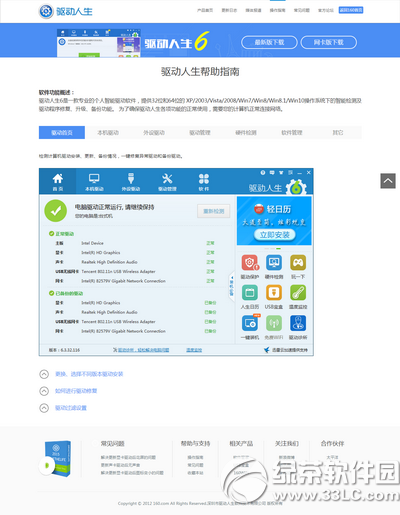Screen dimensions: 400x515
Task: Open 常见问题 link in the footer 帮助与支持 column
Action: tap(195, 465)
